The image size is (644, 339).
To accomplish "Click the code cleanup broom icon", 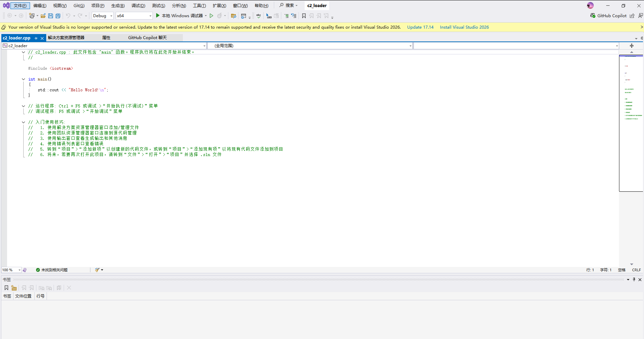I will click(97, 270).
